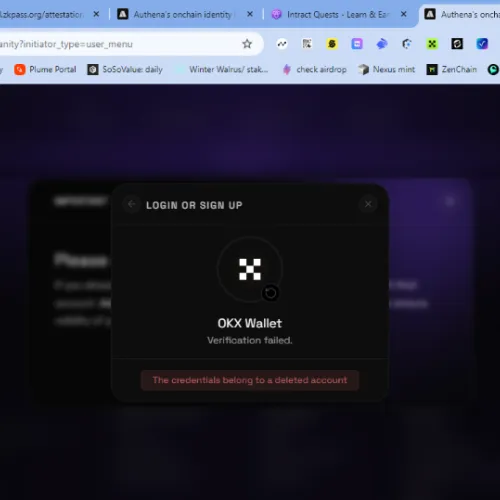500x500 pixels.
Task: Open the black square extension icon
Action: point(457,44)
